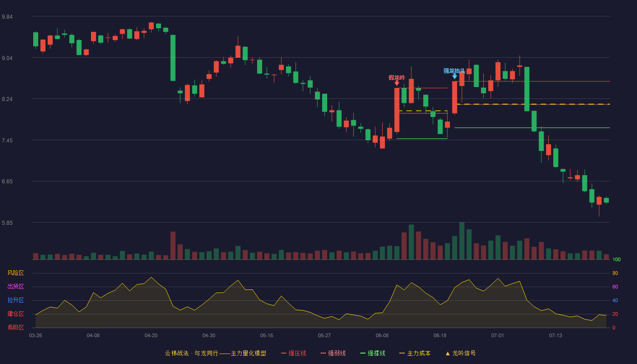Click the tall green candle after 04-20
Viewport: 637px width, 364px height.
(x=173, y=58)
